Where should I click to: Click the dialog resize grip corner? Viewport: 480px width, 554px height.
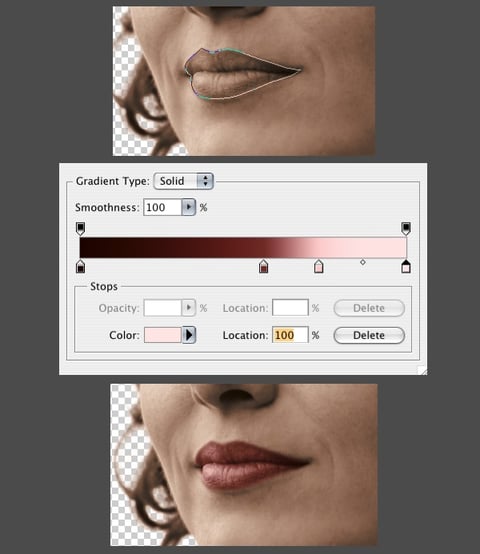422,370
